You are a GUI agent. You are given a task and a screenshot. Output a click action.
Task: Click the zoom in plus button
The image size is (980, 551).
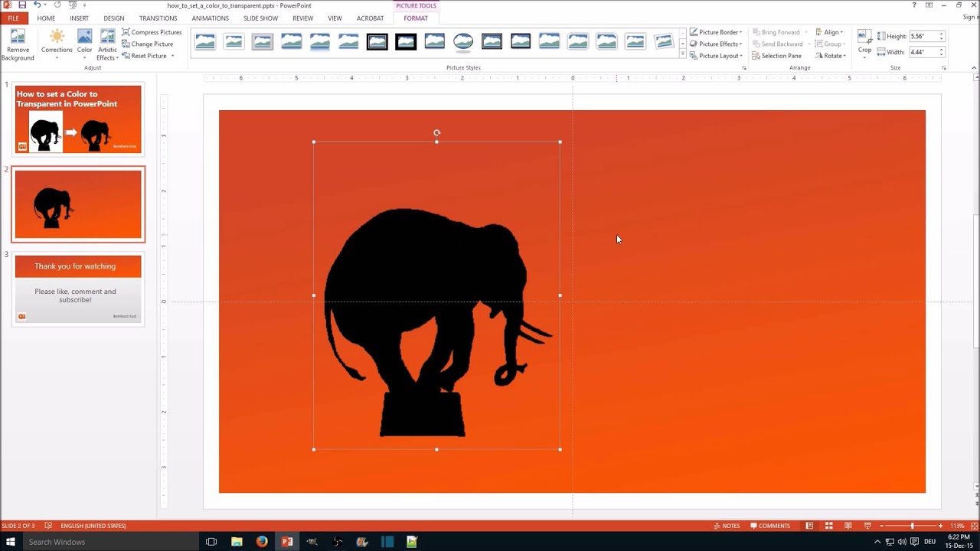[x=941, y=526]
